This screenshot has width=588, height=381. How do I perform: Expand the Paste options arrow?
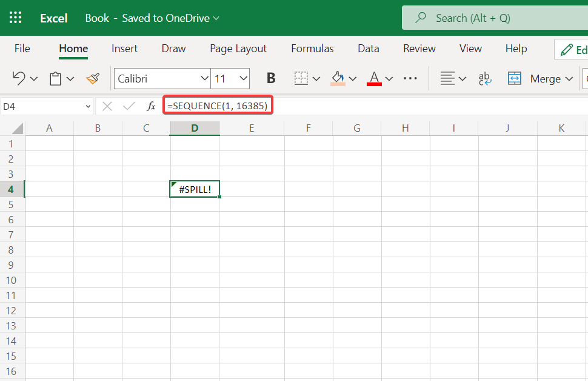pos(70,79)
